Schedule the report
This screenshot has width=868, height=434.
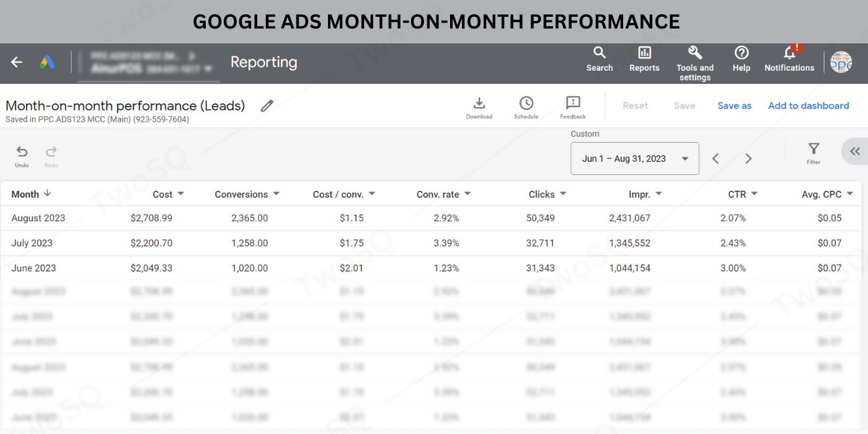tap(526, 107)
